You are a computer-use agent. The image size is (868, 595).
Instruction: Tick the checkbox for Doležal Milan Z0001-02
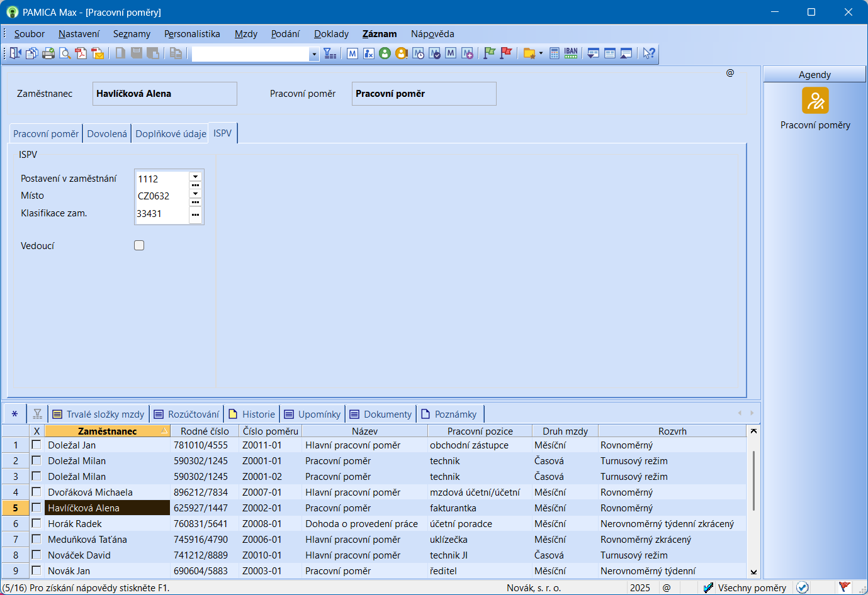[x=37, y=476]
